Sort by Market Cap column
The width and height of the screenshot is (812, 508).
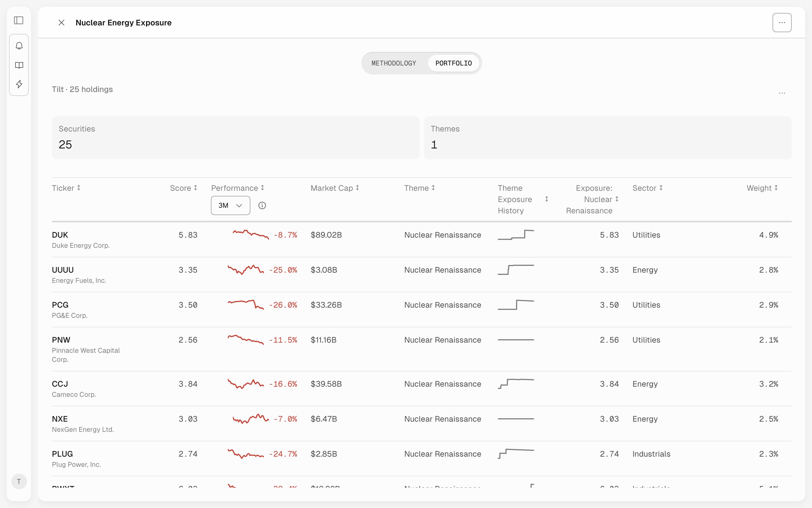pos(335,188)
